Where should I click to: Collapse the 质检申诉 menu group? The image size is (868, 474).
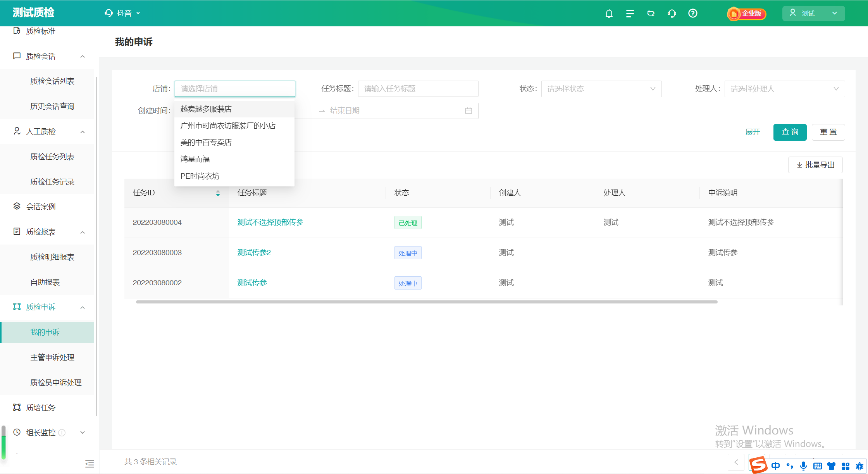pos(83,307)
